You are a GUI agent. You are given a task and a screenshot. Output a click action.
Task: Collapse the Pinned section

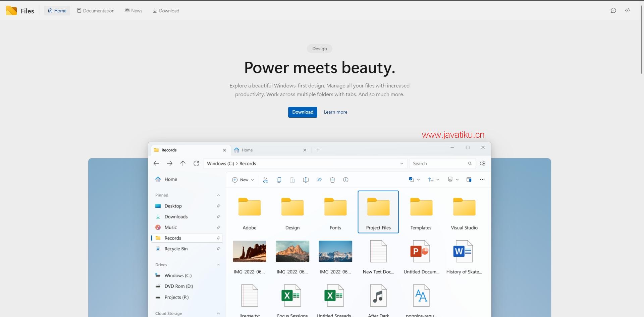(x=218, y=195)
